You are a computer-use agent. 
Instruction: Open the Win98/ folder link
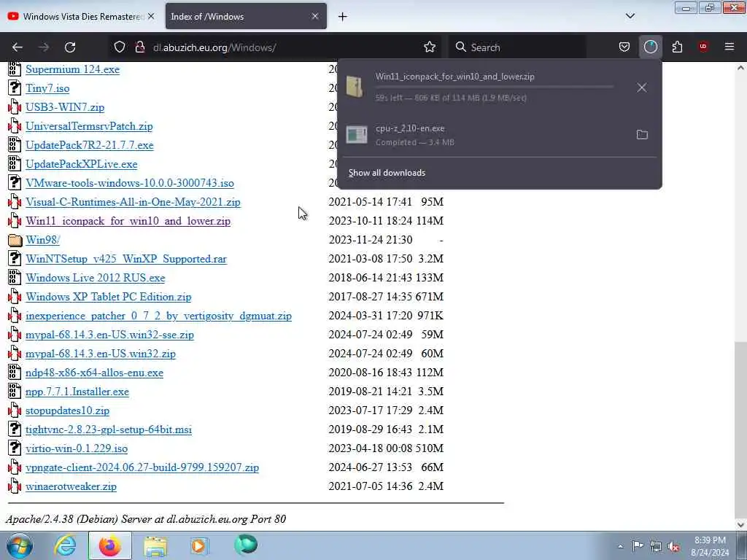coord(43,240)
